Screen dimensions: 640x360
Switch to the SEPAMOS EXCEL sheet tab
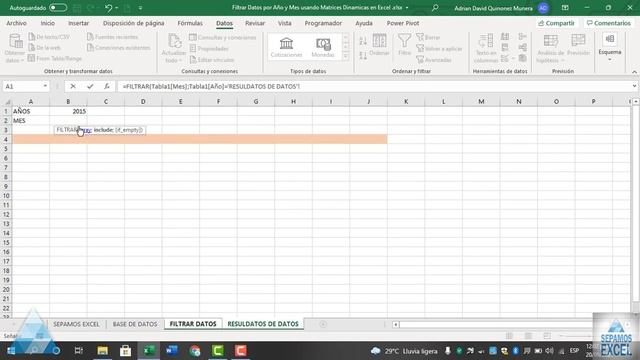tap(76, 324)
